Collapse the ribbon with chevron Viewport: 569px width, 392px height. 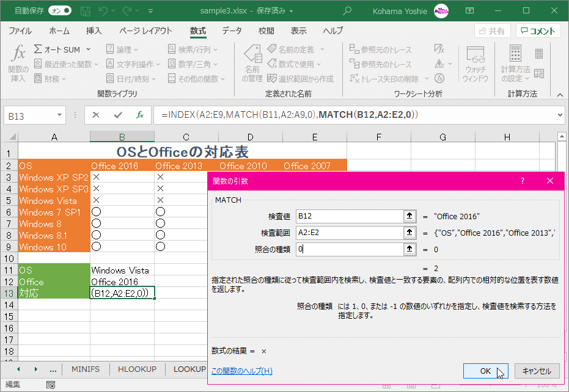[560, 95]
